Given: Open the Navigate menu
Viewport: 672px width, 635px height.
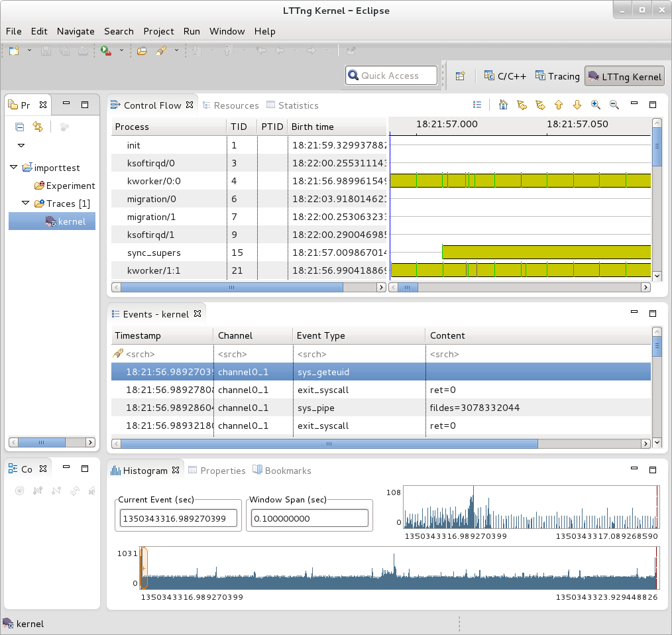Looking at the screenshot, I should [76, 31].
